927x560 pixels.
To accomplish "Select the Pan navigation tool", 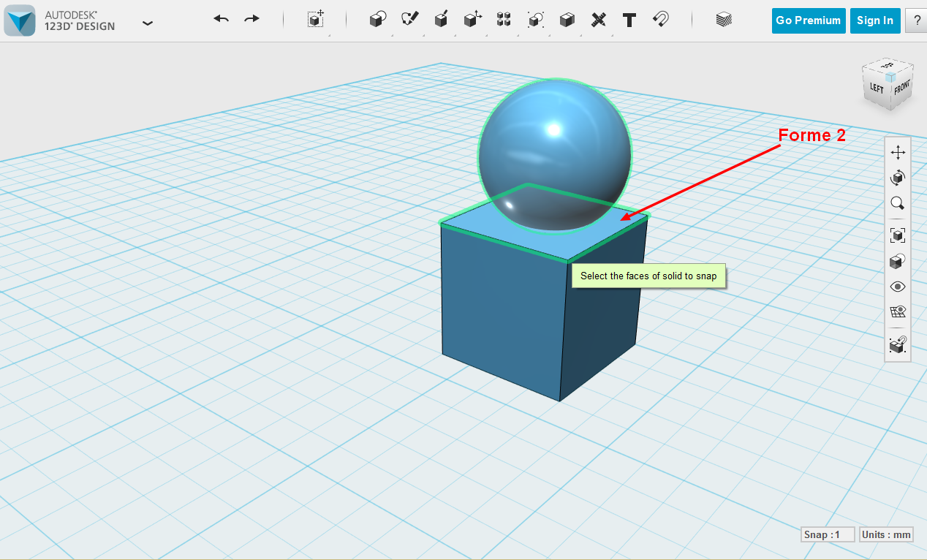I will click(898, 152).
